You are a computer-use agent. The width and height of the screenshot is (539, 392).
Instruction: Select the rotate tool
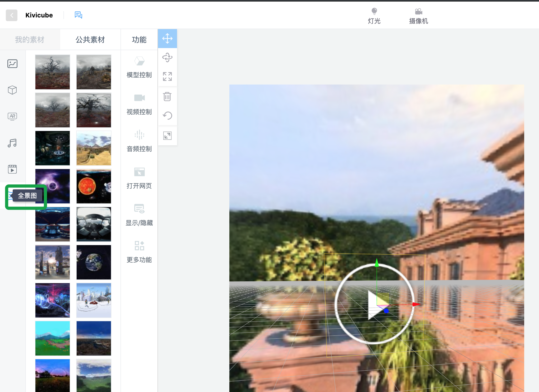pos(167,57)
